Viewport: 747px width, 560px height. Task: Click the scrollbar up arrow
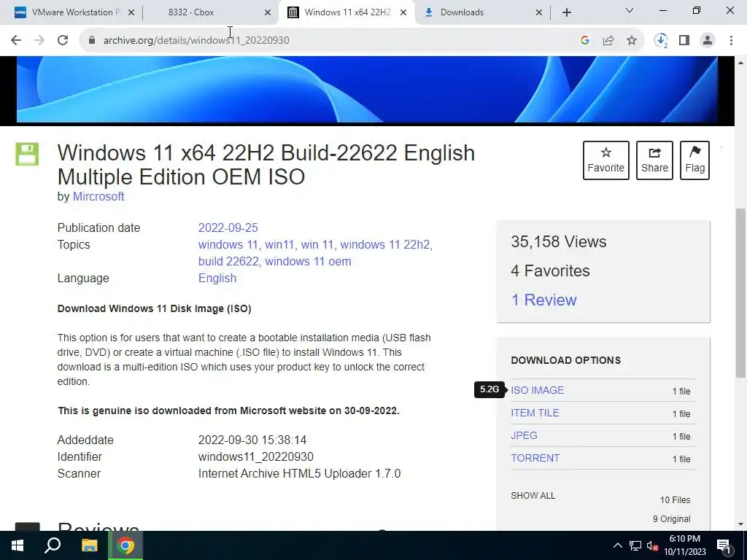point(741,63)
